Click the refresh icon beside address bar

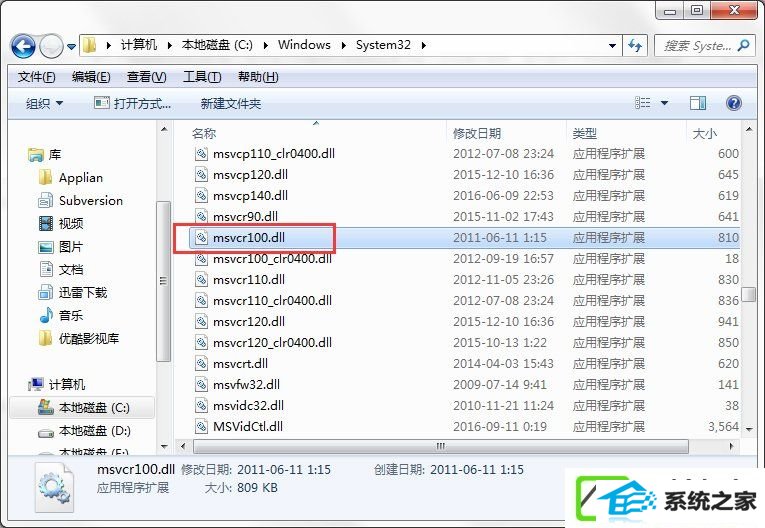[635, 46]
